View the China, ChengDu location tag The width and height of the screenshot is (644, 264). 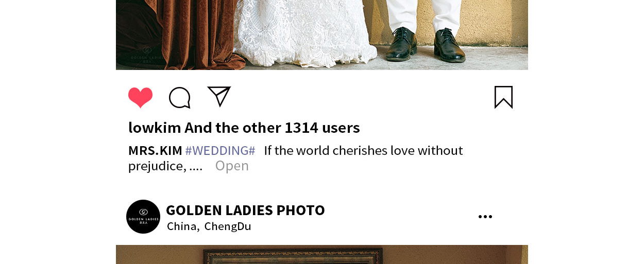(209, 226)
